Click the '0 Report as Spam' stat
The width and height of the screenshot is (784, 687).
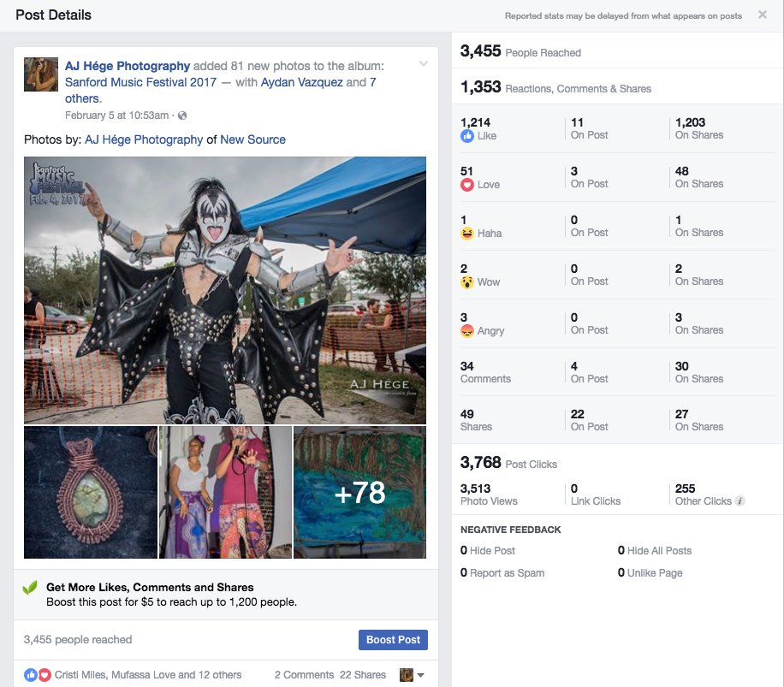click(x=502, y=573)
